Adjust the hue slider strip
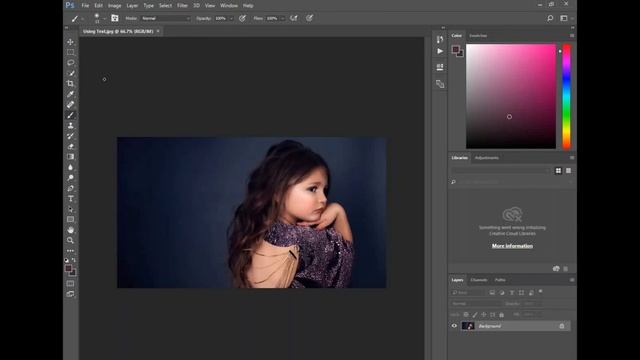 [x=567, y=96]
